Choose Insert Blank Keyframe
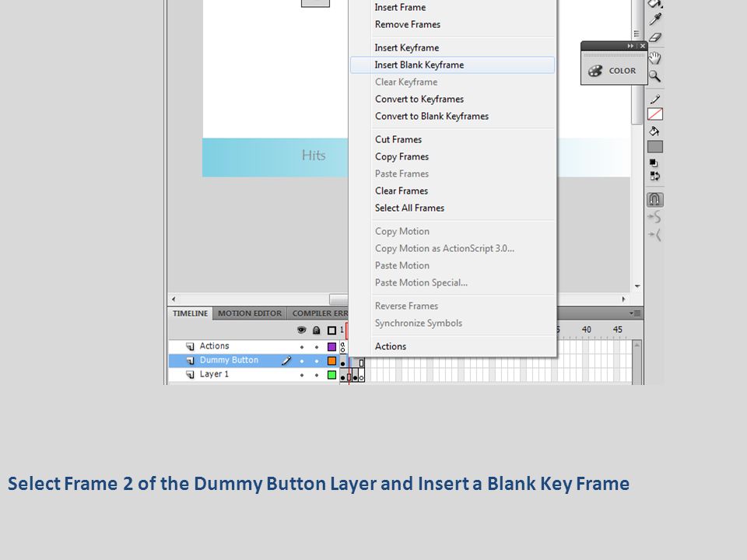 click(453, 65)
